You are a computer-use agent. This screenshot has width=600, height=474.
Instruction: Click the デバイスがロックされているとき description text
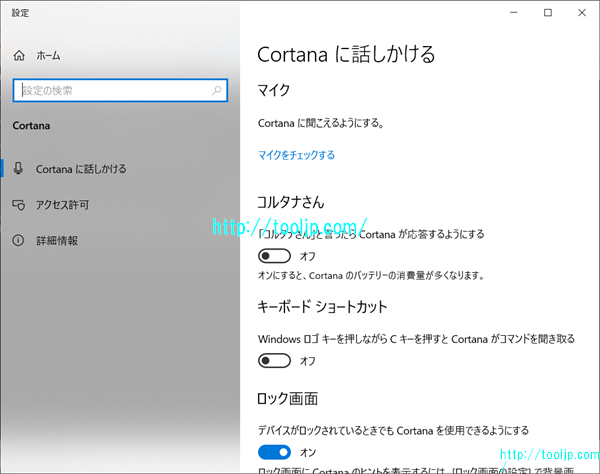coord(393,431)
